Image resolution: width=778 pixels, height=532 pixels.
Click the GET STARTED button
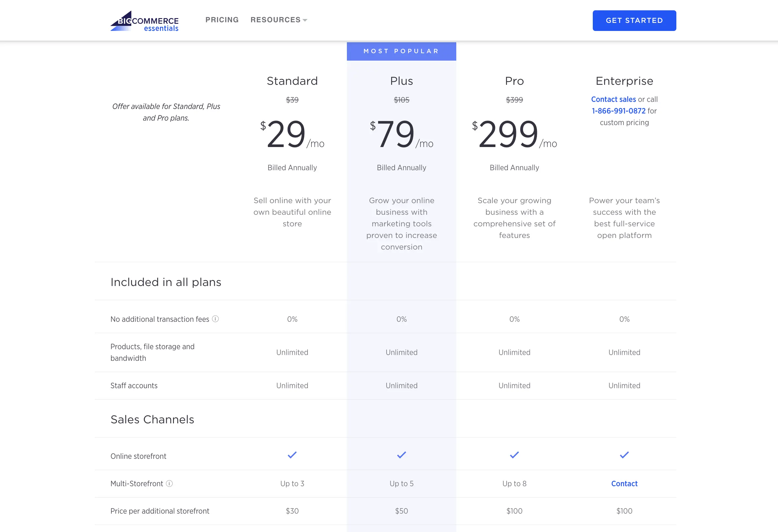pos(634,20)
